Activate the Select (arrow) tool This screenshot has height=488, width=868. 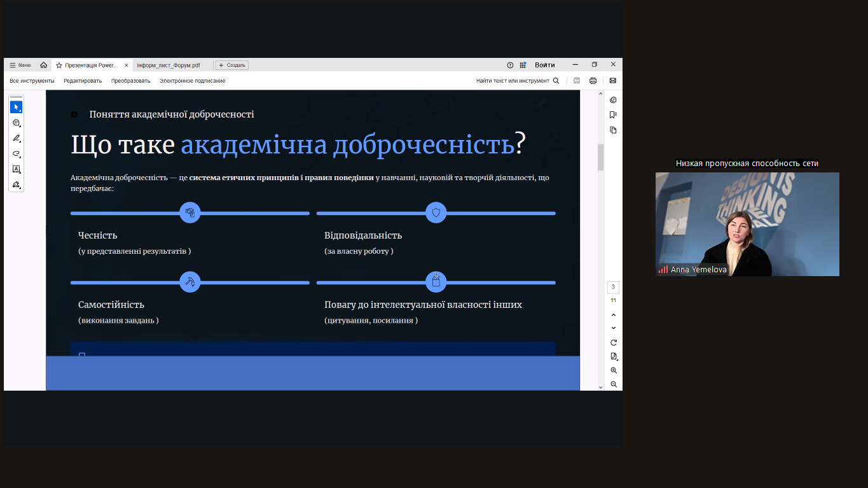(15, 106)
